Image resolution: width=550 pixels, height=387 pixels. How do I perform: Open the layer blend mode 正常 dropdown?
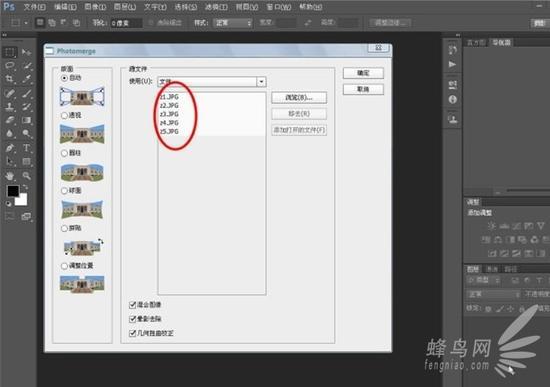(494, 294)
